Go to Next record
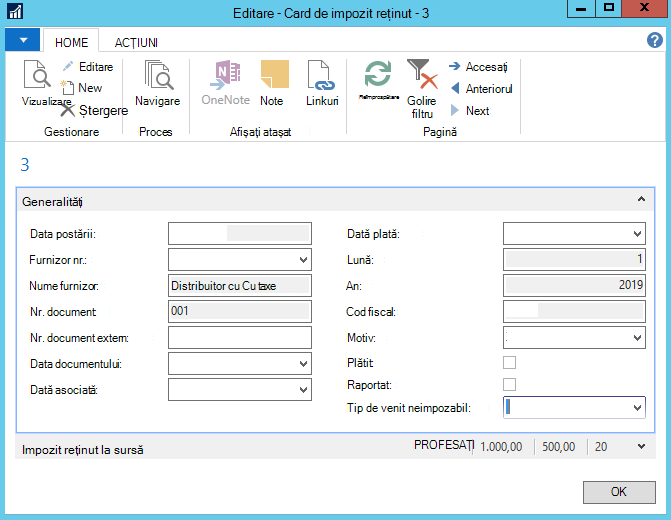Viewport: 671px width, 520px height. click(x=470, y=111)
